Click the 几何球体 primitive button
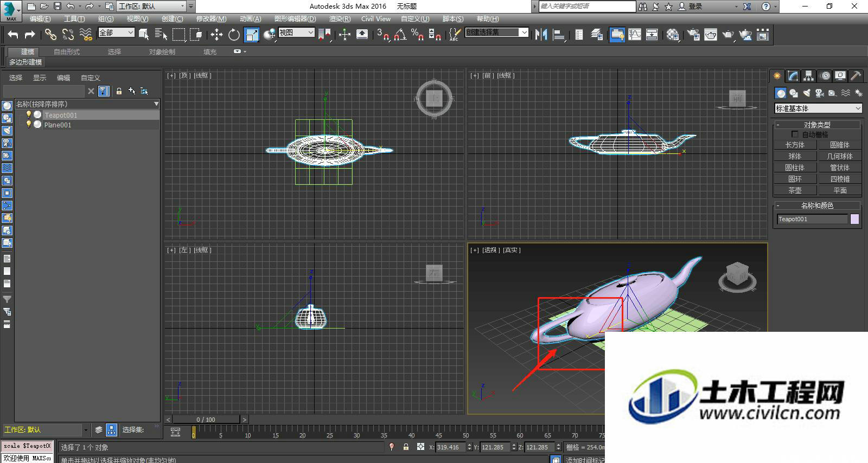Image resolution: width=868 pixels, height=463 pixels. point(840,156)
